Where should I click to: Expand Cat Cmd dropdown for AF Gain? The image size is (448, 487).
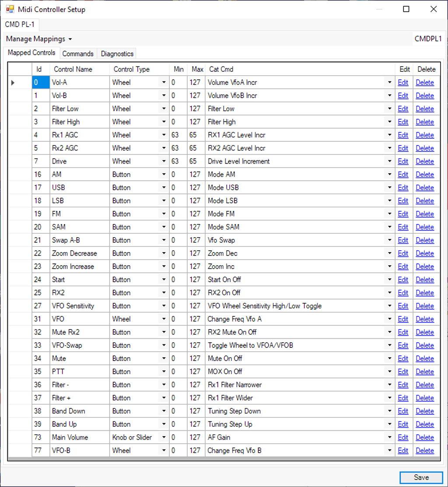coord(389,437)
